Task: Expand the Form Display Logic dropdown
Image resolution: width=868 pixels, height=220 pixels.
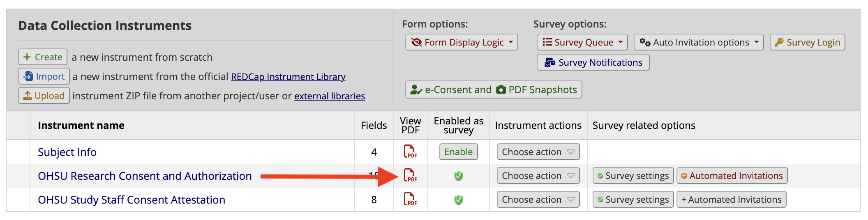Action: click(462, 42)
